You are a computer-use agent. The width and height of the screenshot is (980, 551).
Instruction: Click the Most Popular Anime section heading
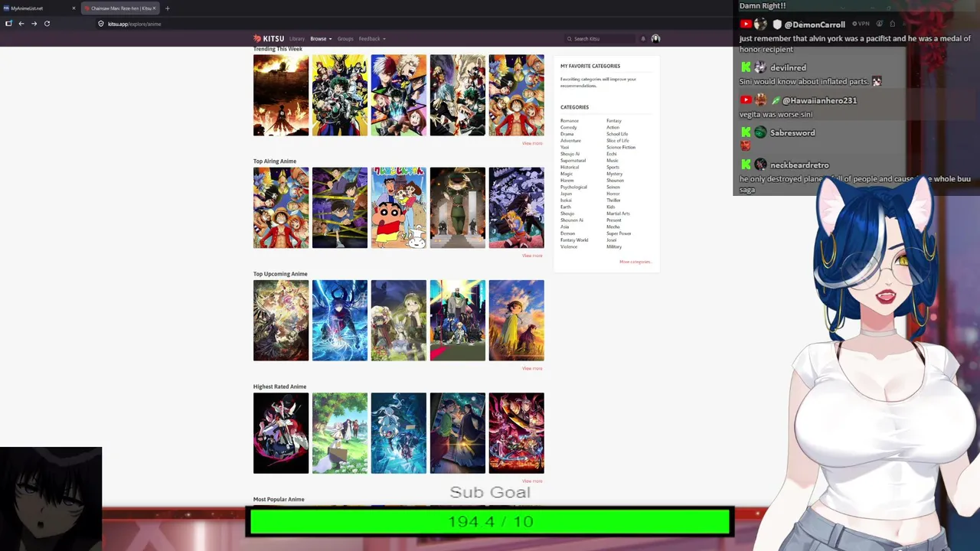point(279,500)
